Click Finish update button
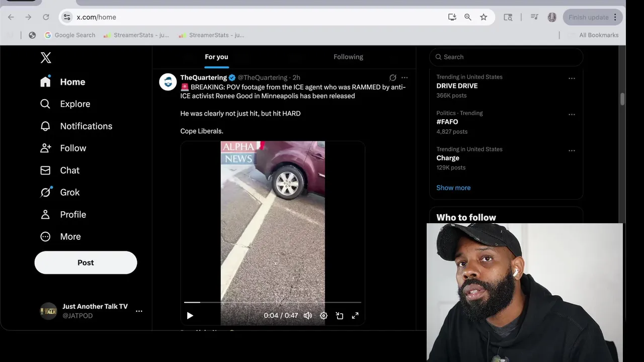The image size is (644, 362). coord(593,17)
